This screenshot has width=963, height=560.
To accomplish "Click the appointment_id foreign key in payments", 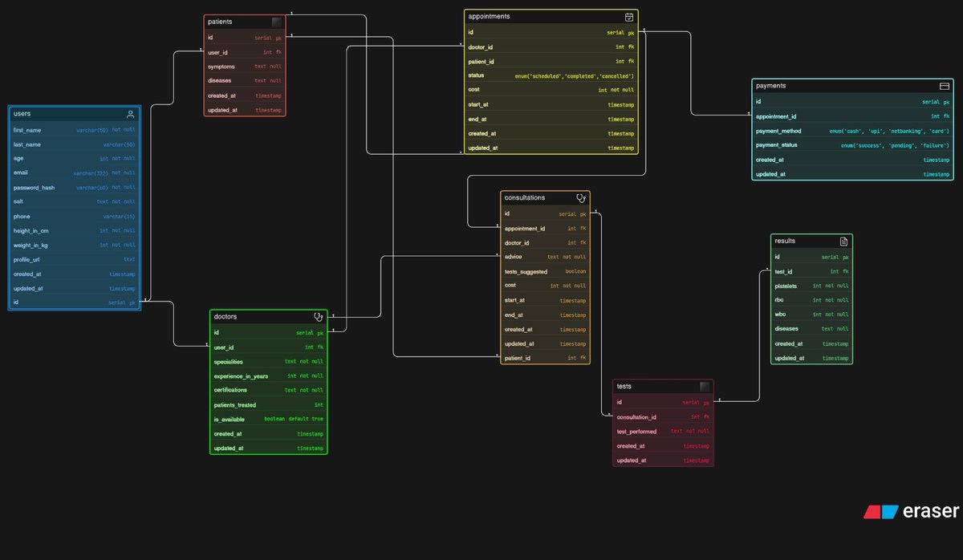I will 851,116.
